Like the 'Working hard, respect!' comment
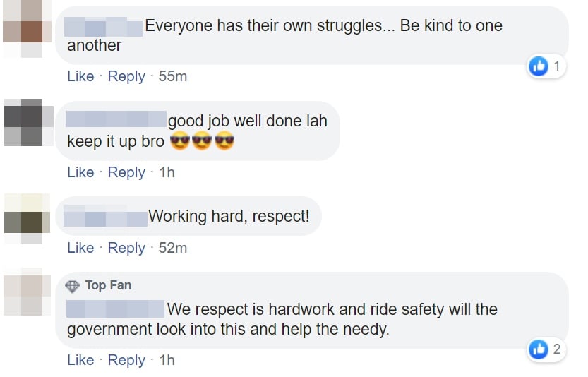Viewport: 588px width, 377px height. point(80,248)
